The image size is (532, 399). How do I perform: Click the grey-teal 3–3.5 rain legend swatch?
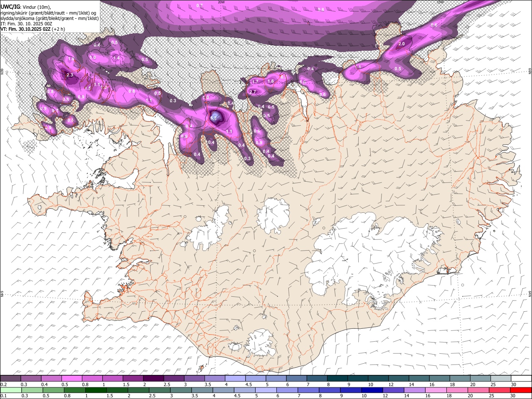coord(180,390)
